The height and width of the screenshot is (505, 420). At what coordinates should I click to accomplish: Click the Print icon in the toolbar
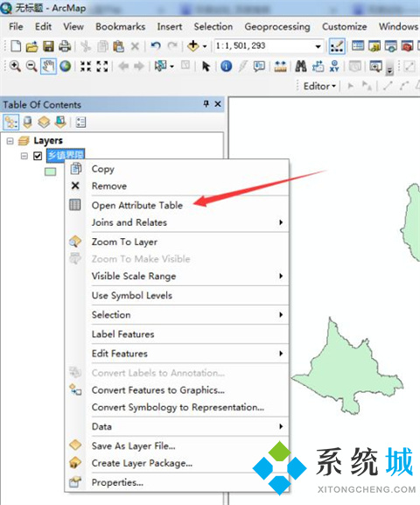pyautogui.click(x=65, y=46)
